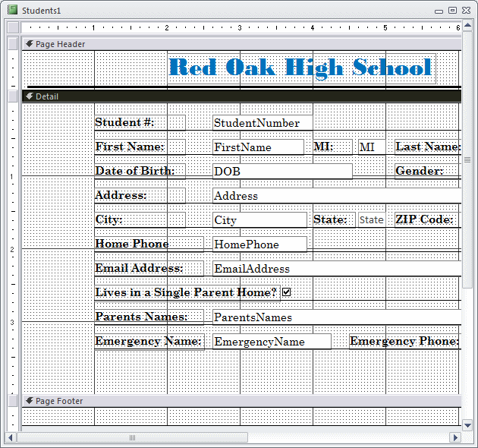
Task: Toggle the single parent home checkbox
Action: [287, 292]
